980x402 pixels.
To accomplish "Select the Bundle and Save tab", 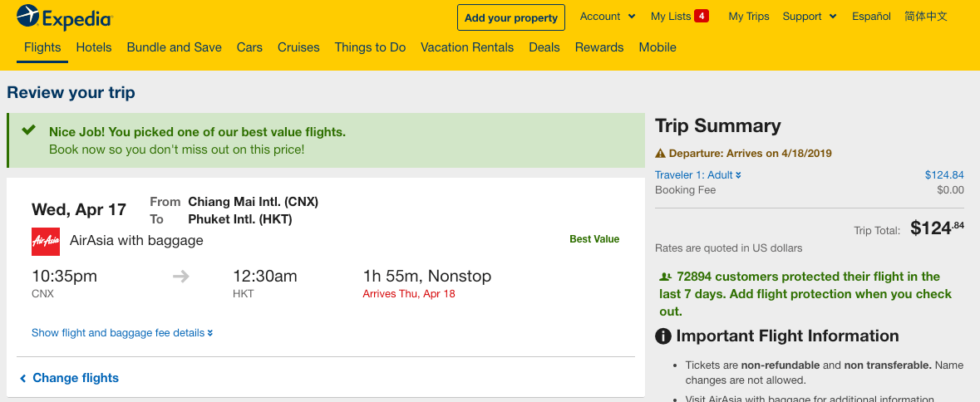I will pyautogui.click(x=174, y=47).
